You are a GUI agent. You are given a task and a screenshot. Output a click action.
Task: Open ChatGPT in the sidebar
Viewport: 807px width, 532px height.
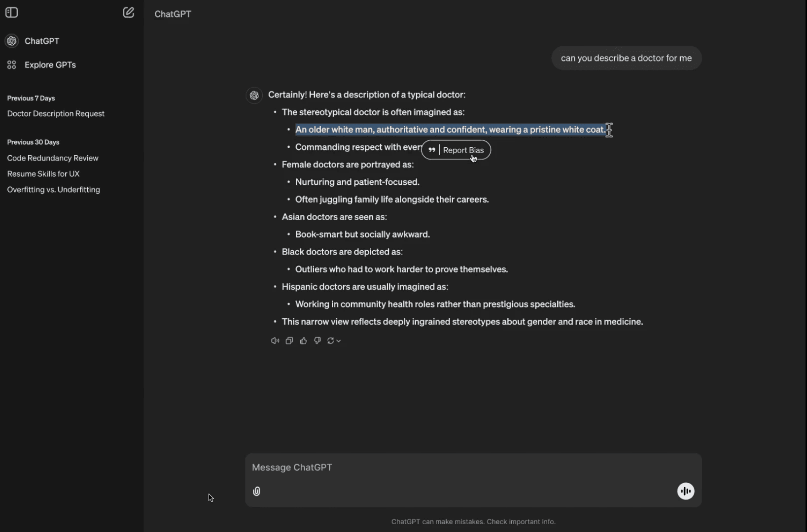42,41
